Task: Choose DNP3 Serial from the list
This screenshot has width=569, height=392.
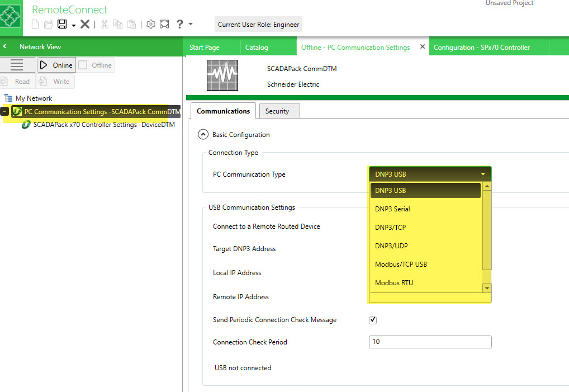Action: 425,209
